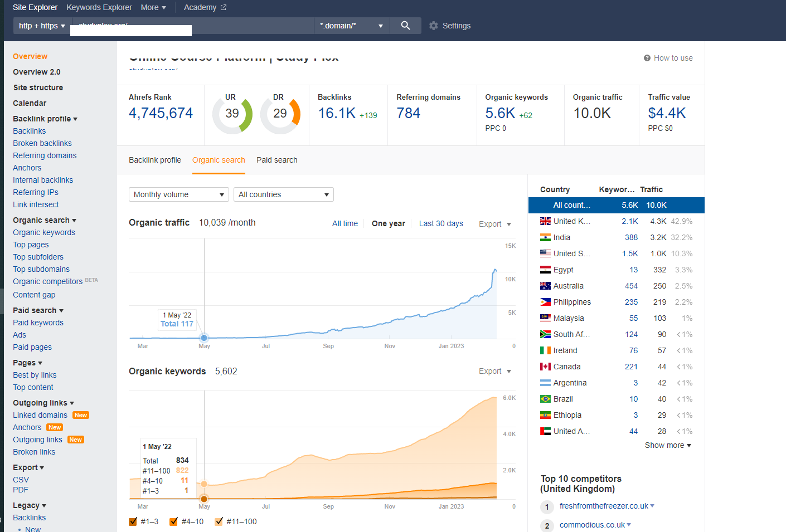Open Settings gear icon
Screen dimensions: 786x532
click(x=434, y=26)
